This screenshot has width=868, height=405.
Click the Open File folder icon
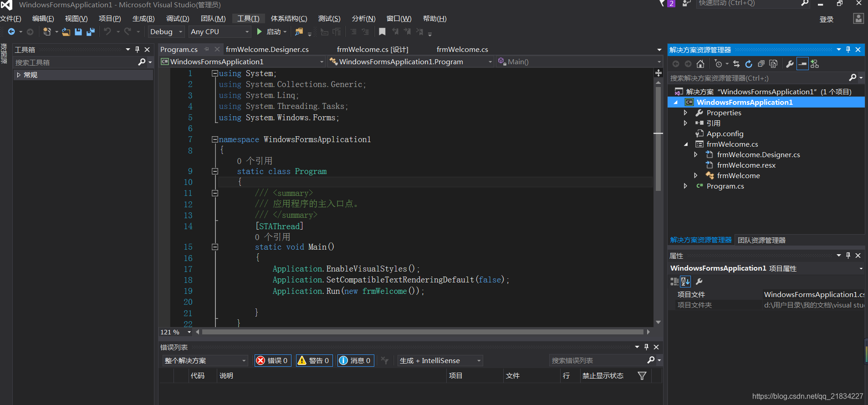point(66,31)
